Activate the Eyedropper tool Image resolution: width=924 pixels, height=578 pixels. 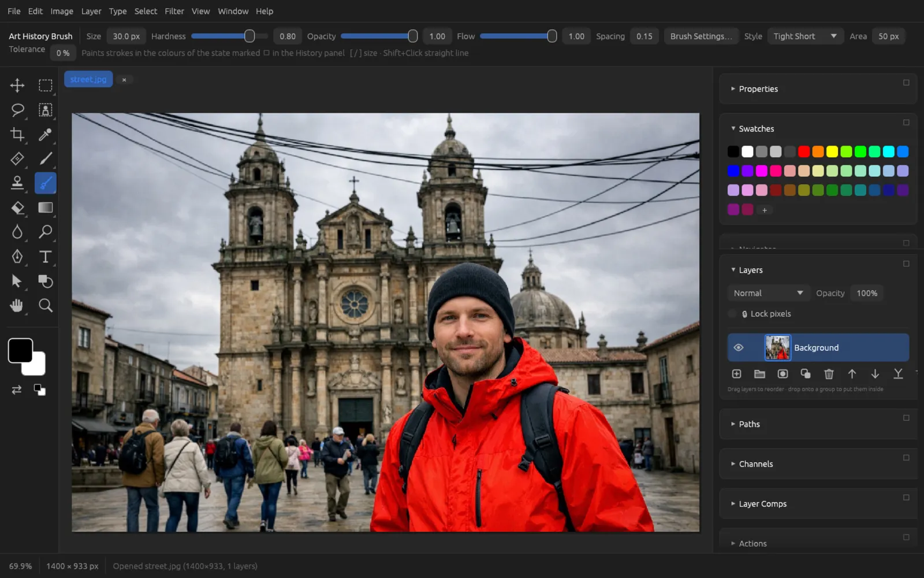[x=45, y=135]
